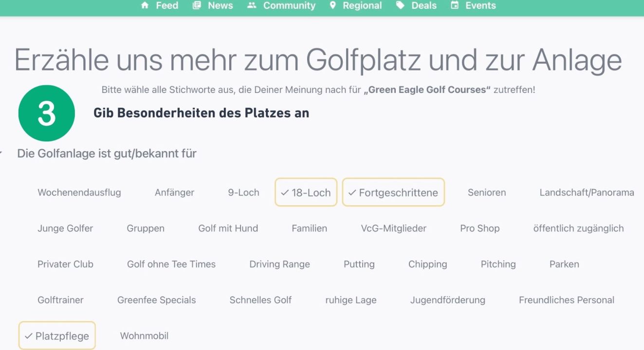The height and width of the screenshot is (350, 644).
Task: Select the ruhige Lage keyword
Action: (x=351, y=300)
